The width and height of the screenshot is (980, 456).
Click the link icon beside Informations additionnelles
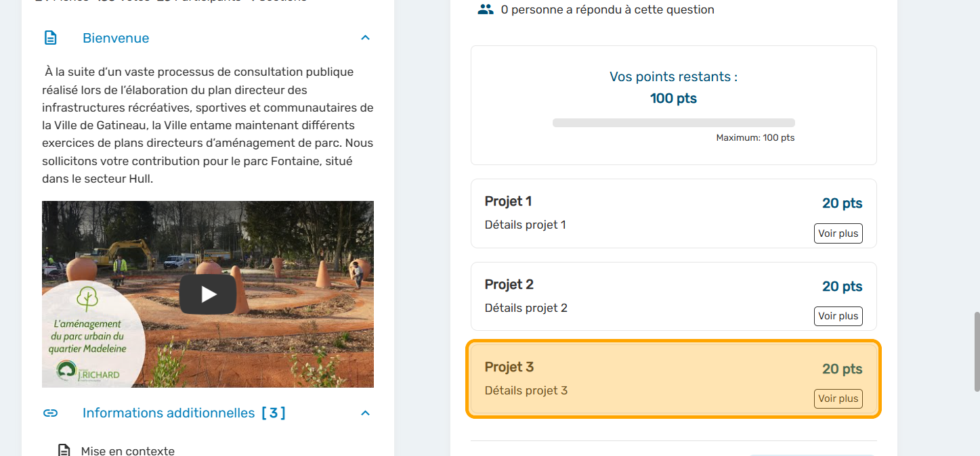click(x=51, y=413)
